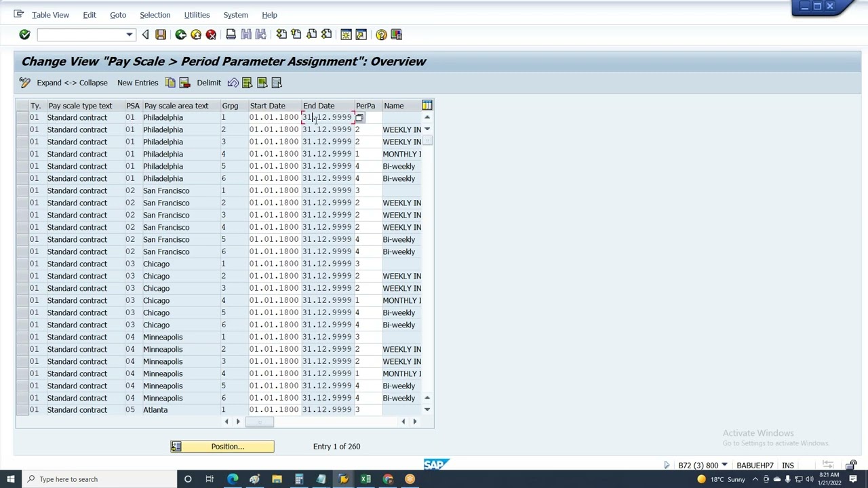Toggle row selector for Philadelphia MONTHLY row
Viewport: 868px width, 488px height.
22,154
